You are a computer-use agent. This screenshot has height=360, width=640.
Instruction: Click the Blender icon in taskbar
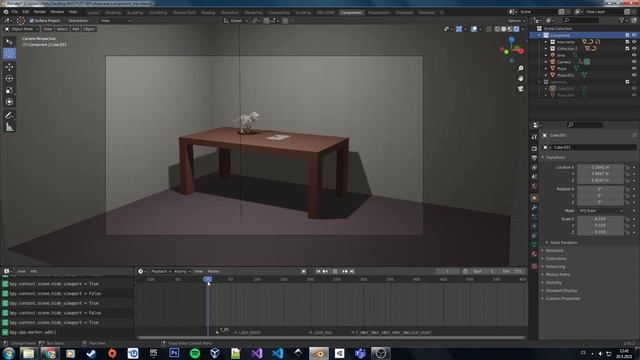(319, 353)
